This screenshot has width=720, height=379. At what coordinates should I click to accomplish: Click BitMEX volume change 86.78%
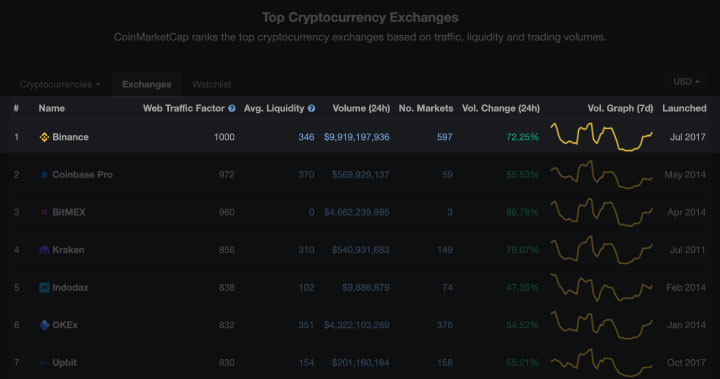(522, 212)
